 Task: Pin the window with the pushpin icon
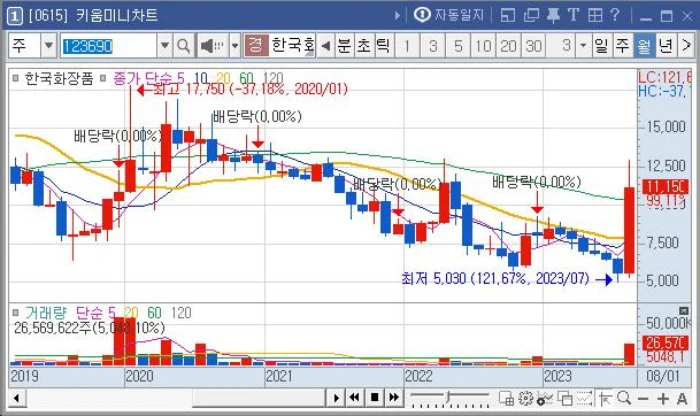tap(553, 16)
